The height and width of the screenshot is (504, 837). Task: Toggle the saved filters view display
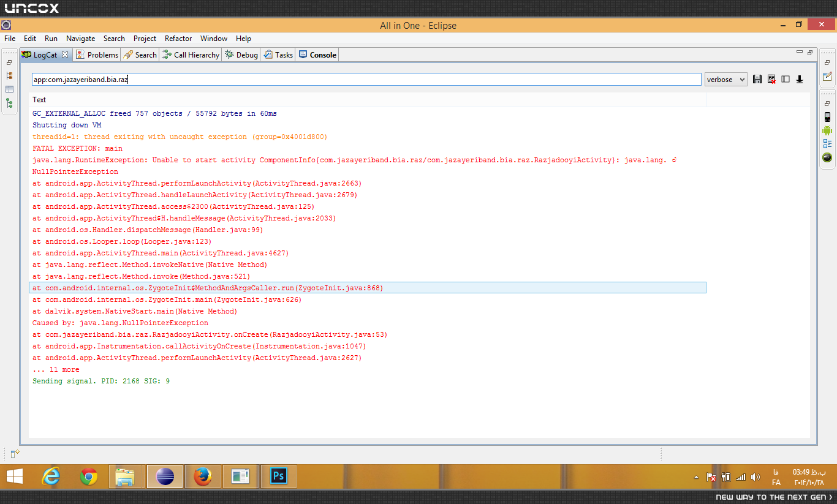pyautogui.click(x=786, y=79)
